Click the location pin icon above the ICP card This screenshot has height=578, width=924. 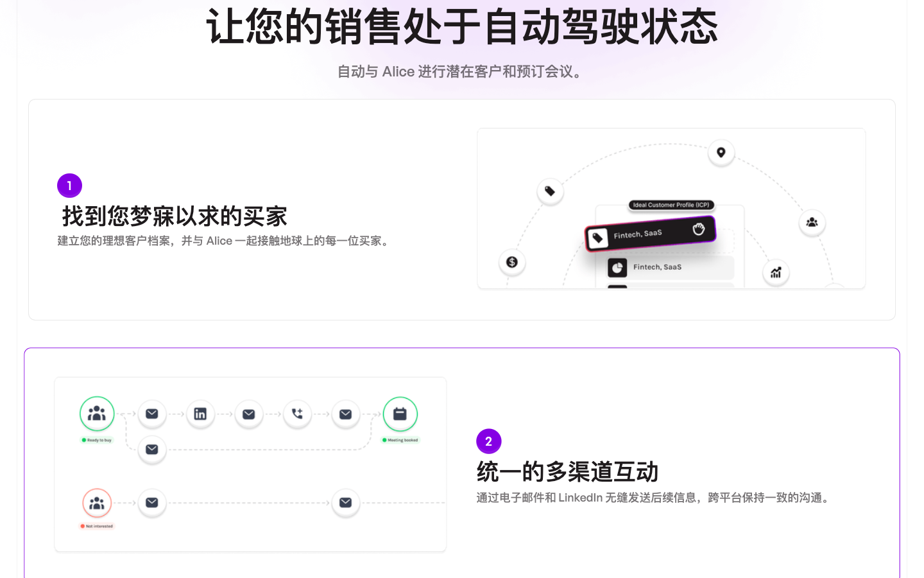coord(721,152)
